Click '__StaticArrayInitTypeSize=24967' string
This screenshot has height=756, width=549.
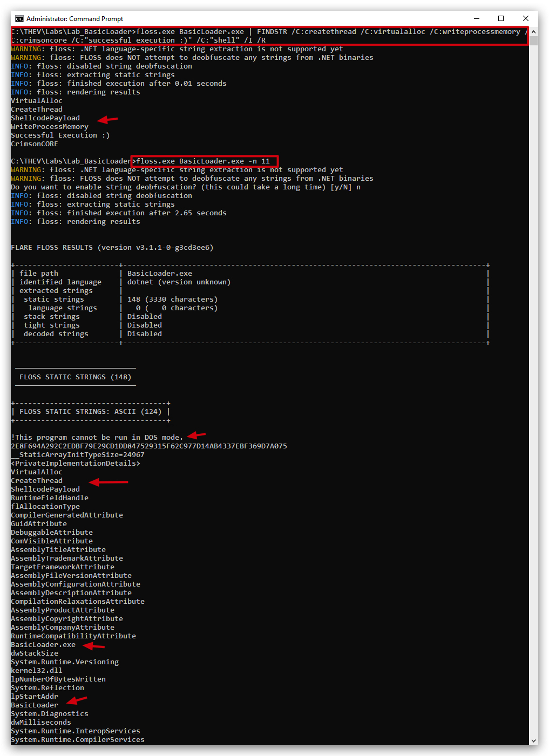pyautogui.click(x=78, y=455)
